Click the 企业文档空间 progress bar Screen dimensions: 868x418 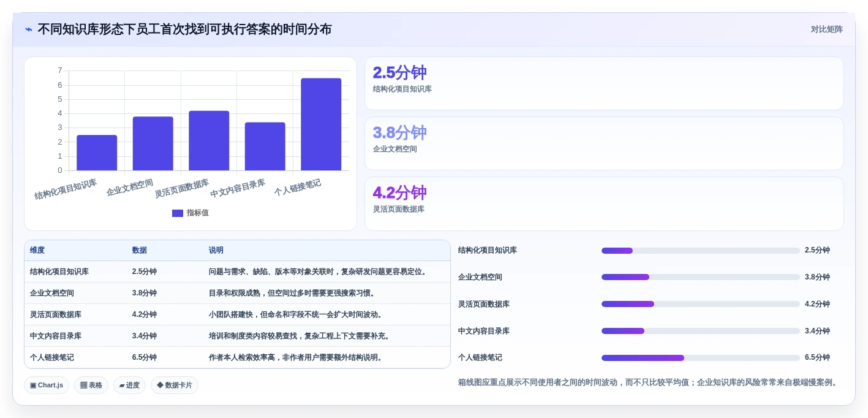[701, 277]
